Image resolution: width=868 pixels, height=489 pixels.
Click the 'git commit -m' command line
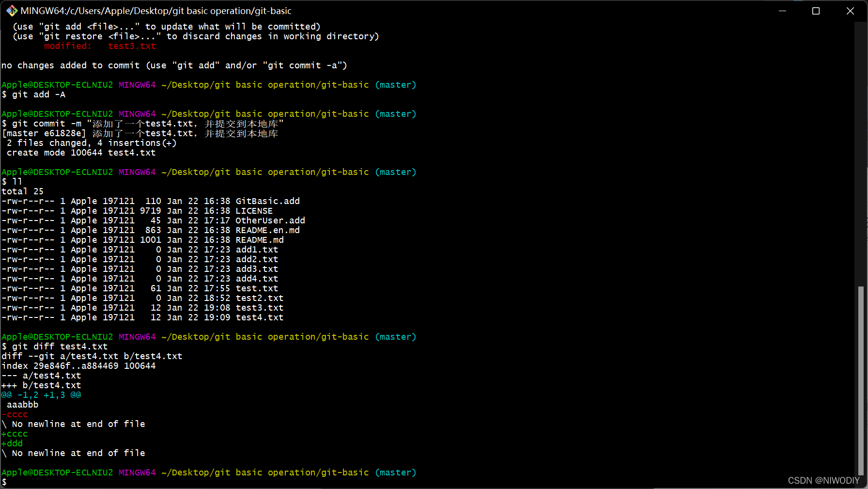(142, 124)
